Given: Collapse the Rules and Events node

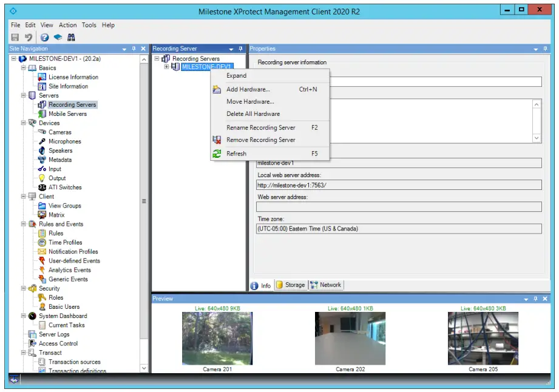Looking at the screenshot, I should 24,224.
